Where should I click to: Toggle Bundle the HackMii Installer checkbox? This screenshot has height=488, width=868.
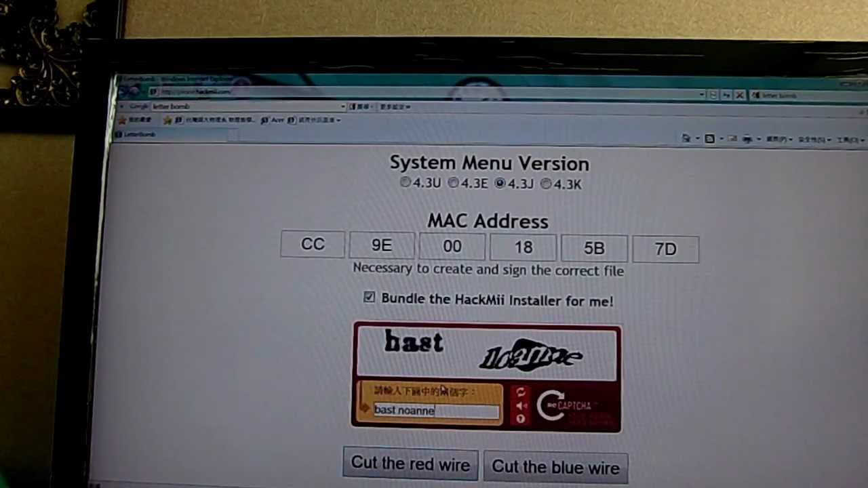[x=369, y=297]
